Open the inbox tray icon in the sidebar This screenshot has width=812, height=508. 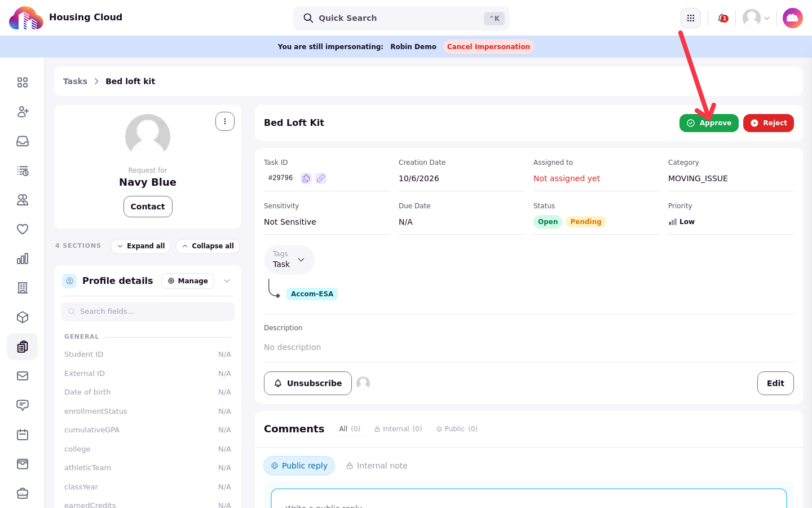pyautogui.click(x=23, y=141)
